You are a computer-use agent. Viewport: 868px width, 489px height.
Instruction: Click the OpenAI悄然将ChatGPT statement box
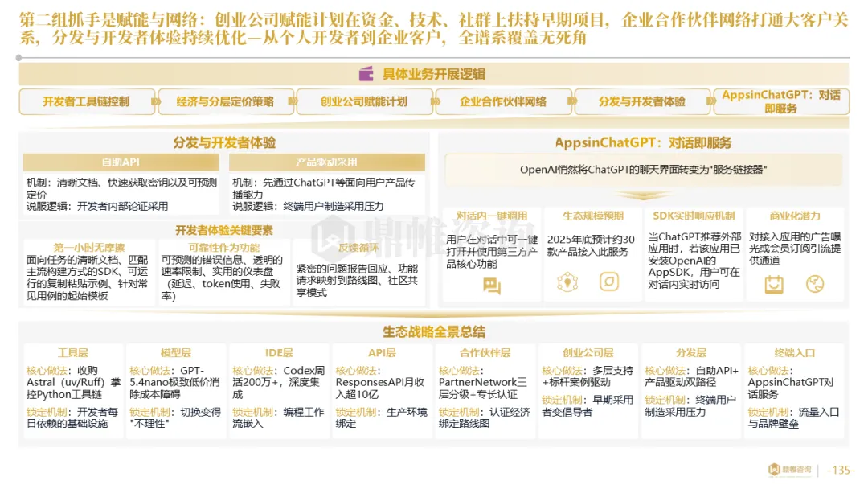(x=643, y=170)
